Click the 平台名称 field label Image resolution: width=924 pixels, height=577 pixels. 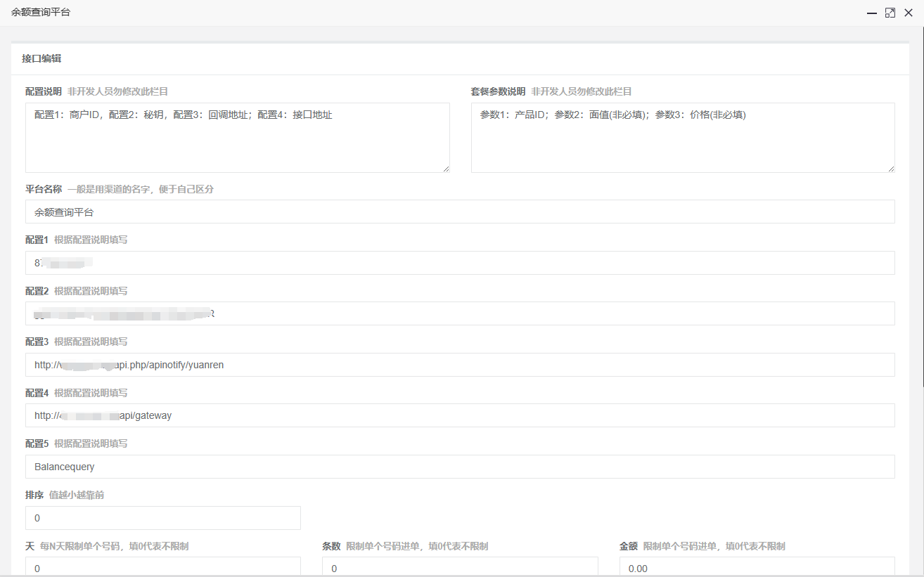(44, 190)
